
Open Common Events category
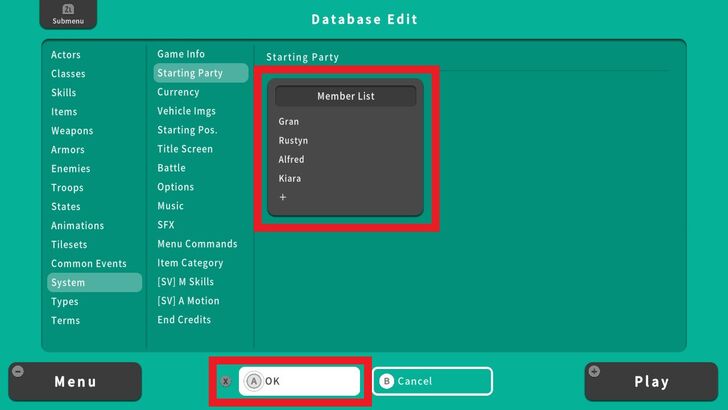pos(89,264)
